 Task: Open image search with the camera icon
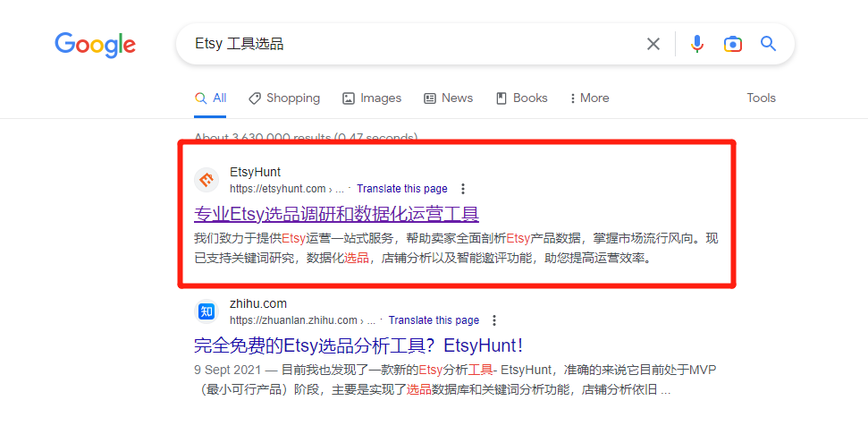point(733,44)
